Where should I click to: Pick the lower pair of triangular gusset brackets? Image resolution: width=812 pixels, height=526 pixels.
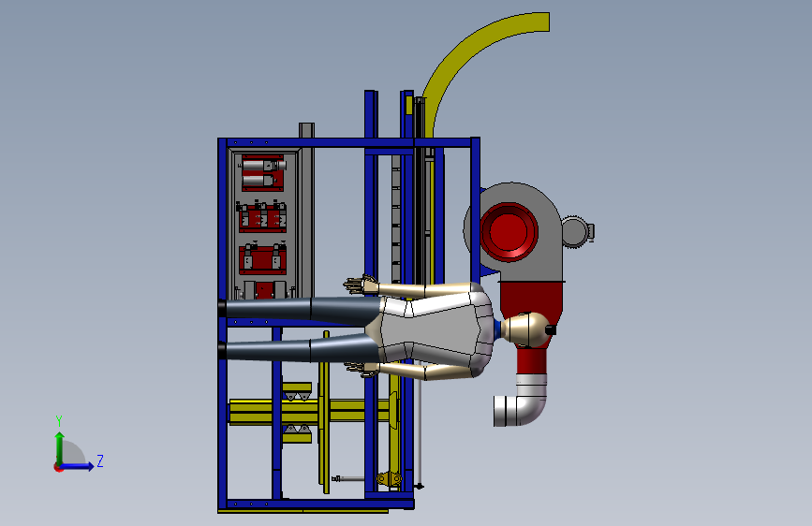pyautogui.click(x=297, y=430)
